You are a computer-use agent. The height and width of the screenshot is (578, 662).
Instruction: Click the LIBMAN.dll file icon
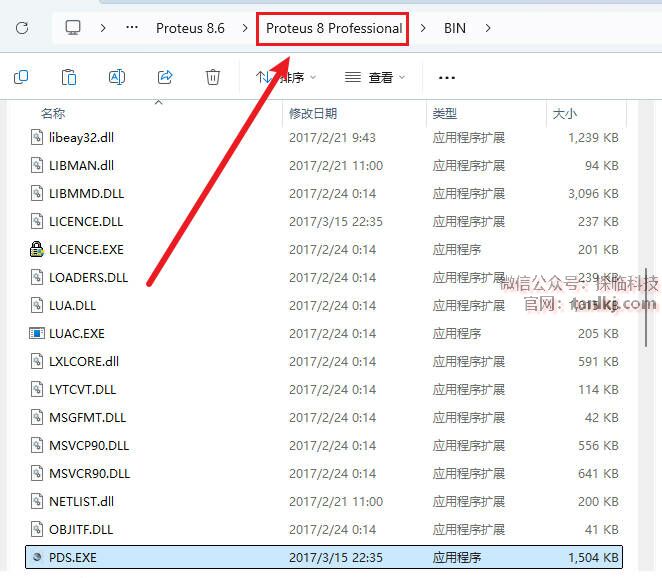click(37, 166)
